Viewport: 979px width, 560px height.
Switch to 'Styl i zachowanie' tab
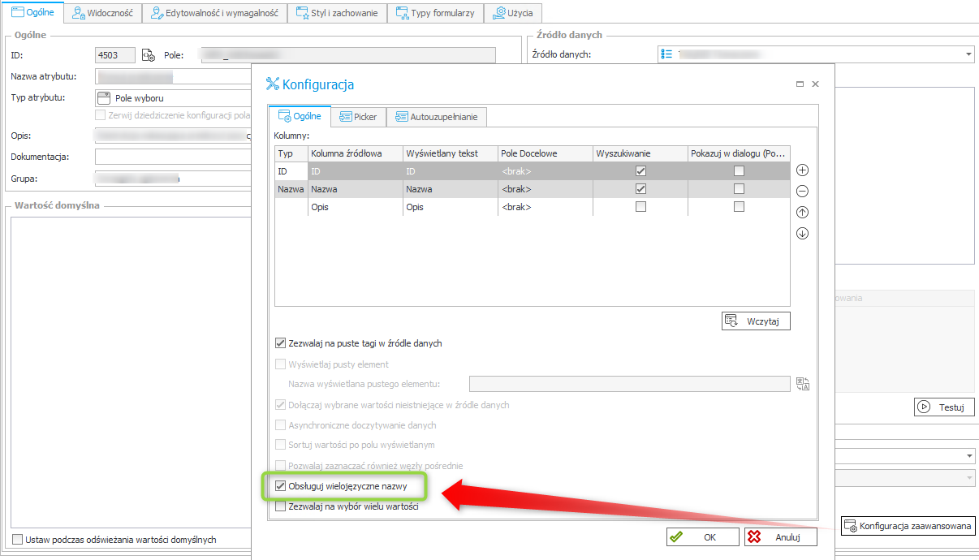pos(336,13)
